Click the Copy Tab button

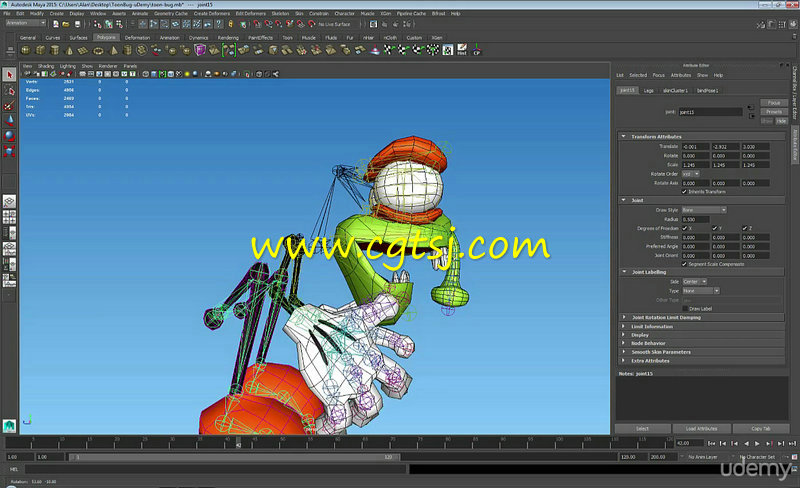tap(761, 429)
